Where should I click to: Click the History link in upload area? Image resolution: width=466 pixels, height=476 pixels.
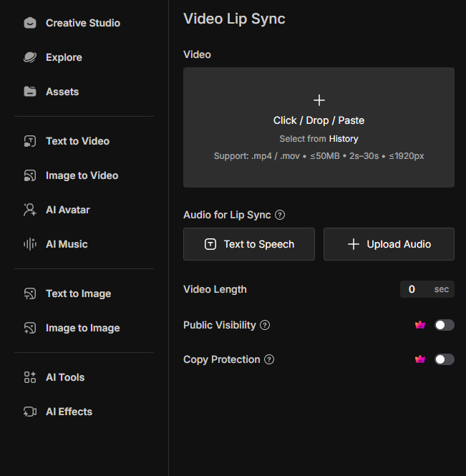point(344,139)
